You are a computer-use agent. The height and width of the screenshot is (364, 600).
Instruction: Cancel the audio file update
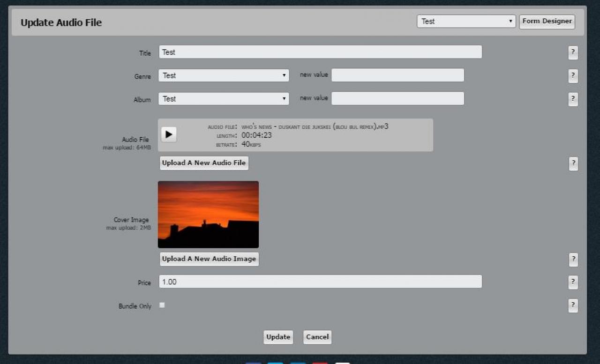click(x=317, y=337)
